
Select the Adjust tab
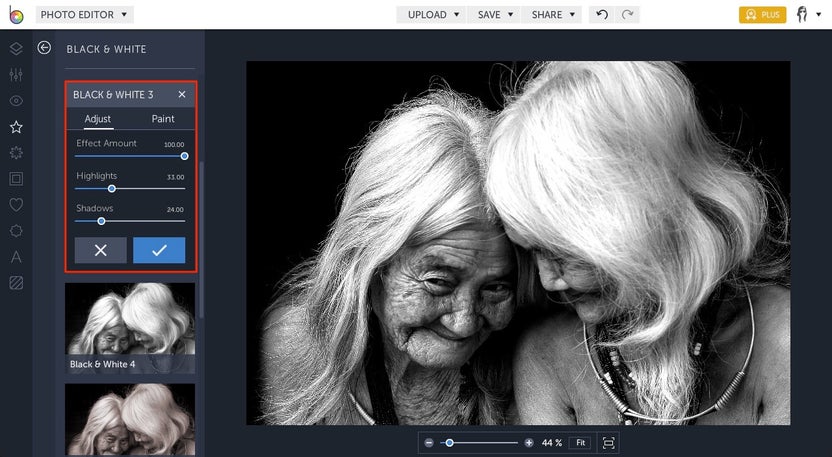(x=98, y=119)
